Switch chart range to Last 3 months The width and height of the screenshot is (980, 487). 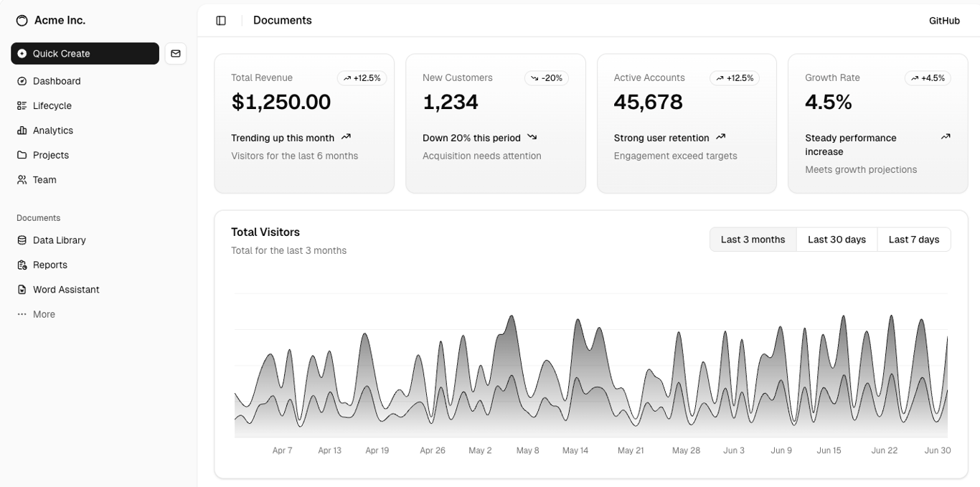point(753,240)
